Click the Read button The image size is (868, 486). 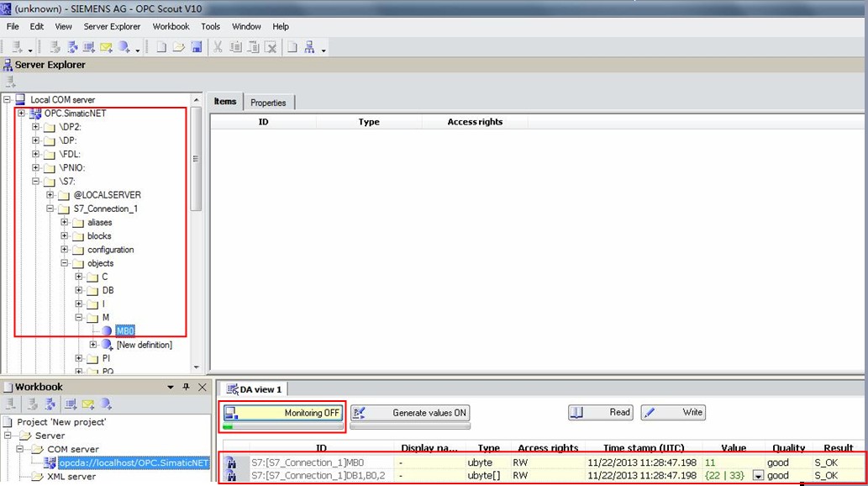coord(601,412)
